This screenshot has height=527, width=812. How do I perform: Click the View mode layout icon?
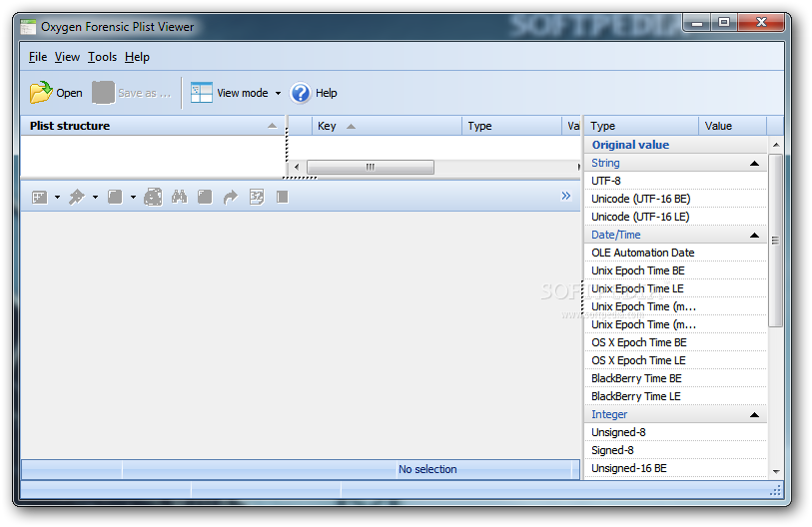(202, 93)
